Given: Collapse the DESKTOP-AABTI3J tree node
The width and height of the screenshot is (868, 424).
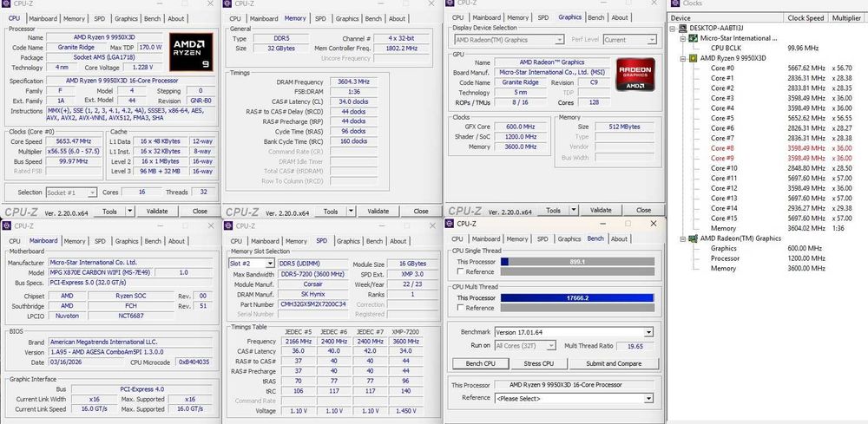Looking at the screenshot, I should click(x=674, y=29).
